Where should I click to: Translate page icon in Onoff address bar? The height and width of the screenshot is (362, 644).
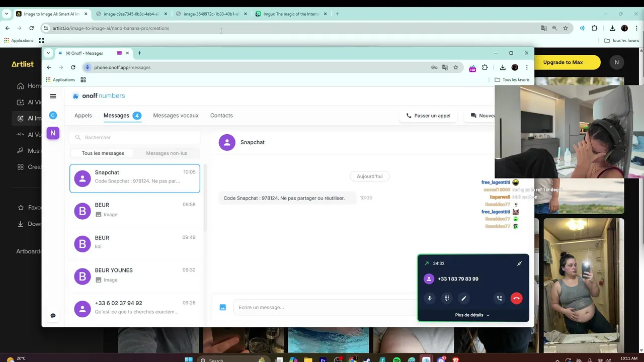445,67
